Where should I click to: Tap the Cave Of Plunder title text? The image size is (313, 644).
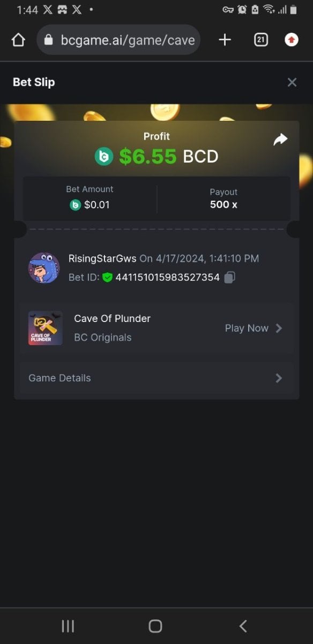coord(112,318)
